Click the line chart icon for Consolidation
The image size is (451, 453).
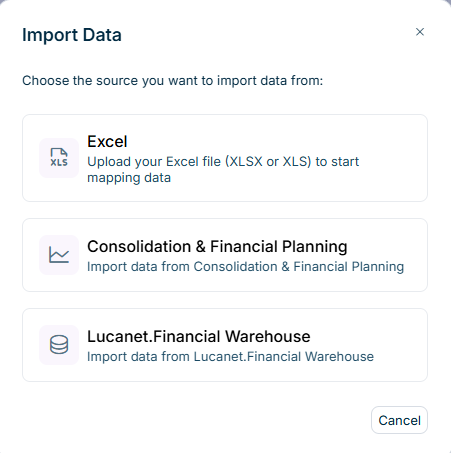[59, 255]
